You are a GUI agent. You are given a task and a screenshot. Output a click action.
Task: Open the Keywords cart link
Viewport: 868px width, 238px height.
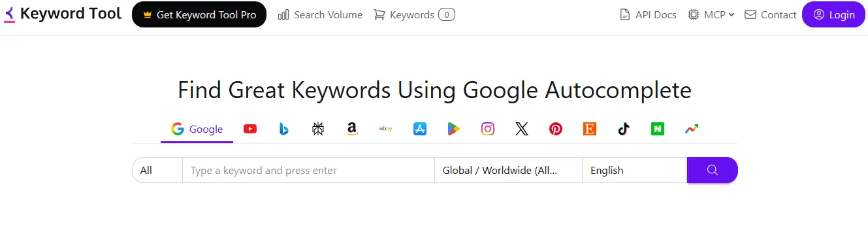pos(414,14)
